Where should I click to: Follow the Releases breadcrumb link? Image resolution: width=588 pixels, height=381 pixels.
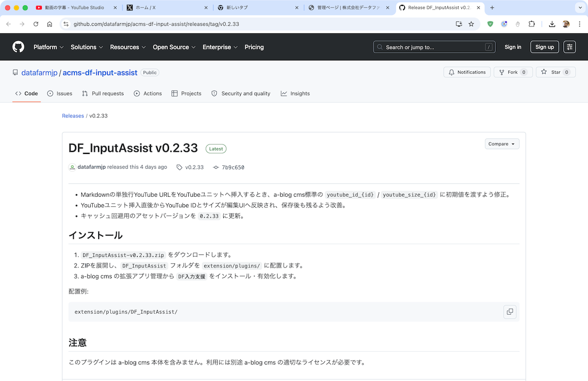pos(73,116)
